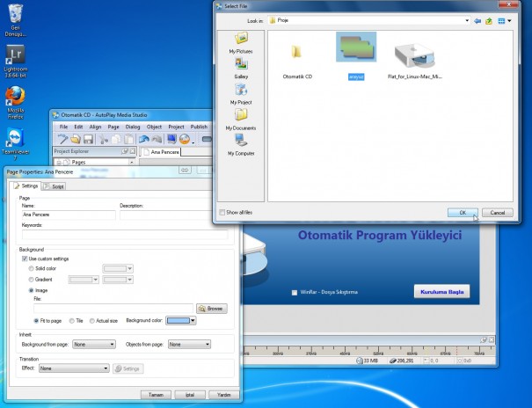Select the Solid color radio button
Viewport: 532px width, 408px height.
coord(31,268)
